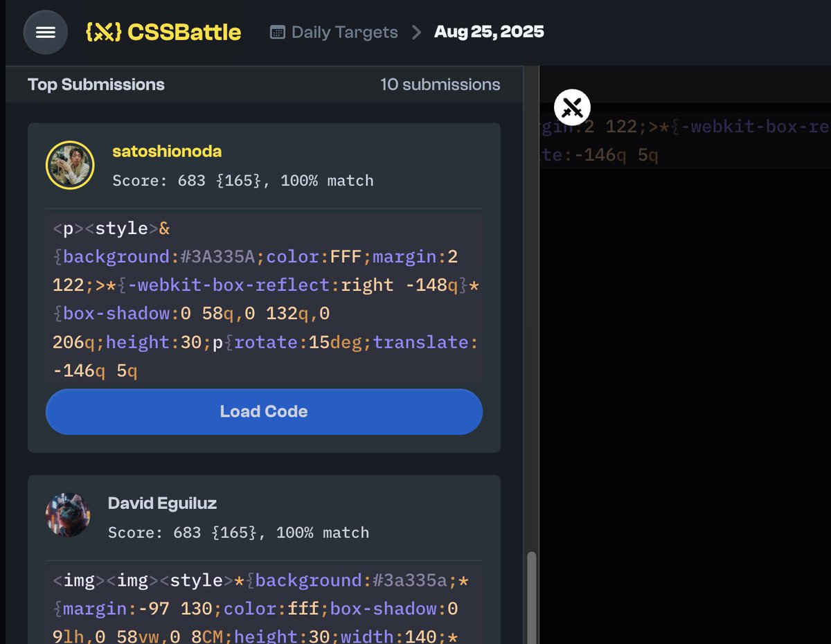Open David Eguiluz's profile name
The image size is (831, 644).
coord(162,503)
